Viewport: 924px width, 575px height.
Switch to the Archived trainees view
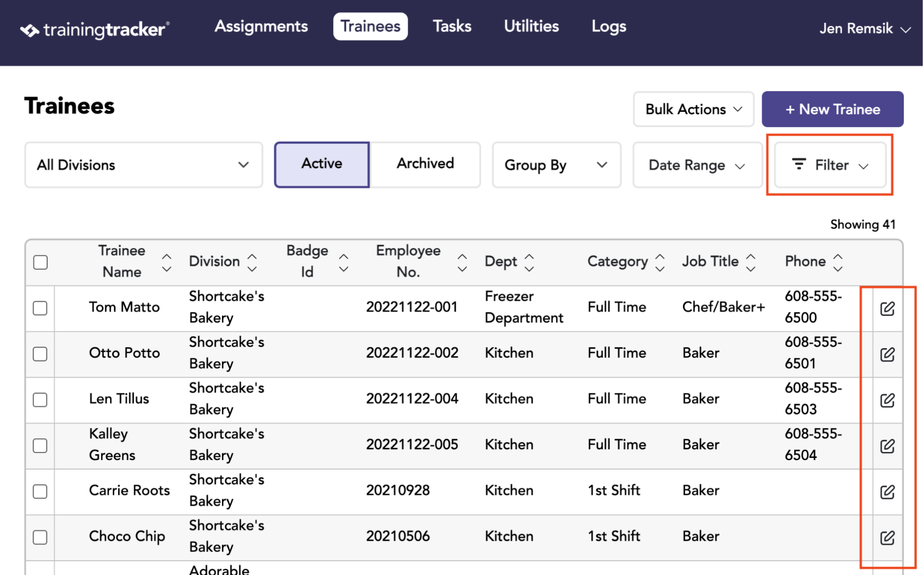tap(425, 163)
